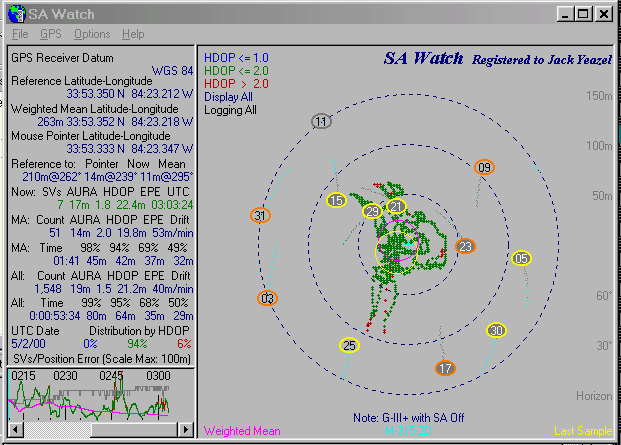Click satellite 23 orange marker
Viewport: 621px width, 445px height.
point(465,246)
